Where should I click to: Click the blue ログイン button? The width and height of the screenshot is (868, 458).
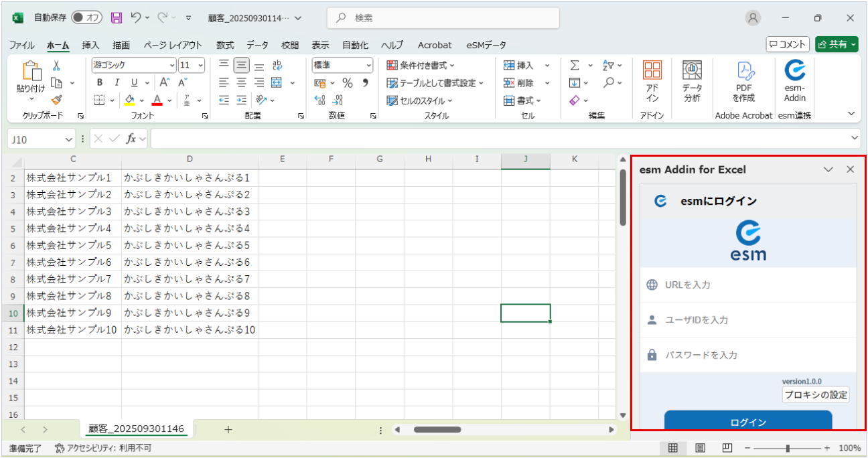click(748, 421)
